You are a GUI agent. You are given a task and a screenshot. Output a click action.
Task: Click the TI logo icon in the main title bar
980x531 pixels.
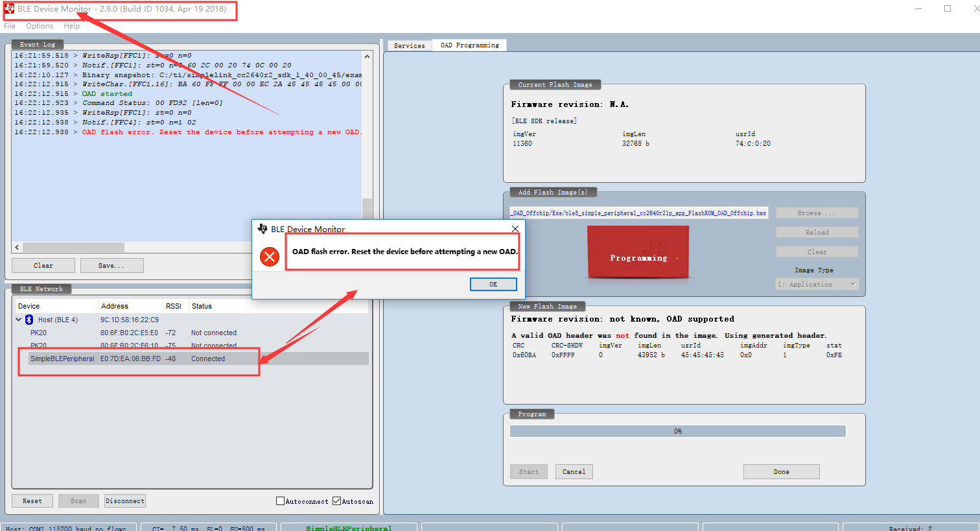(x=9, y=8)
